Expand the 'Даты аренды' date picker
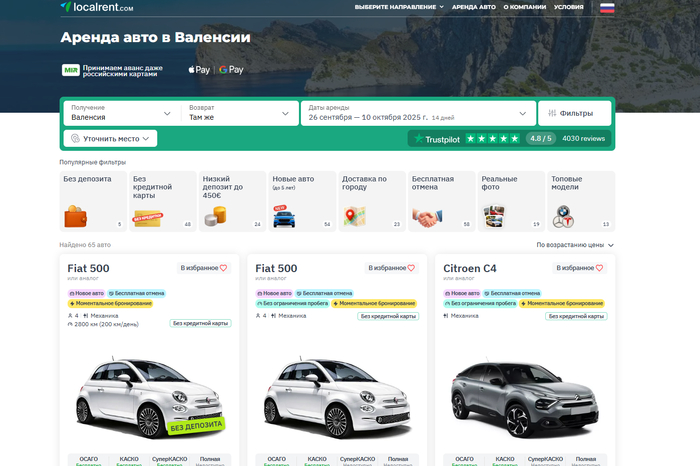Viewport: 700px width, 466px height. (x=417, y=113)
